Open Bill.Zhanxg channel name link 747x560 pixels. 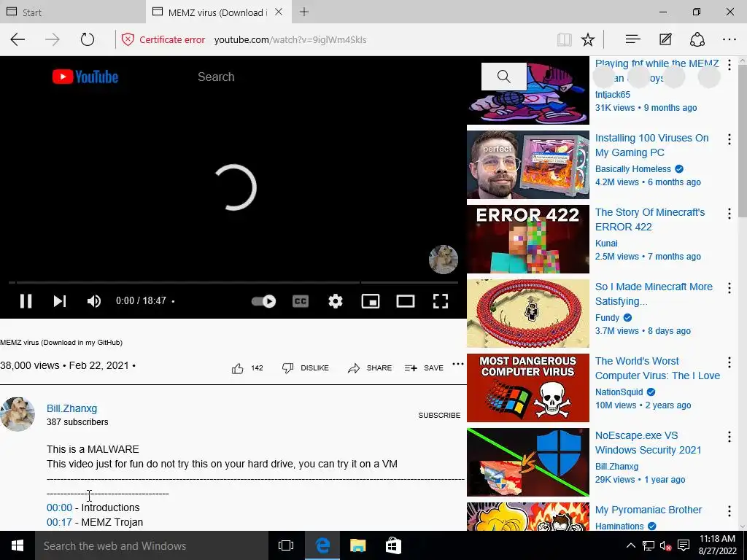click(72, 408)
